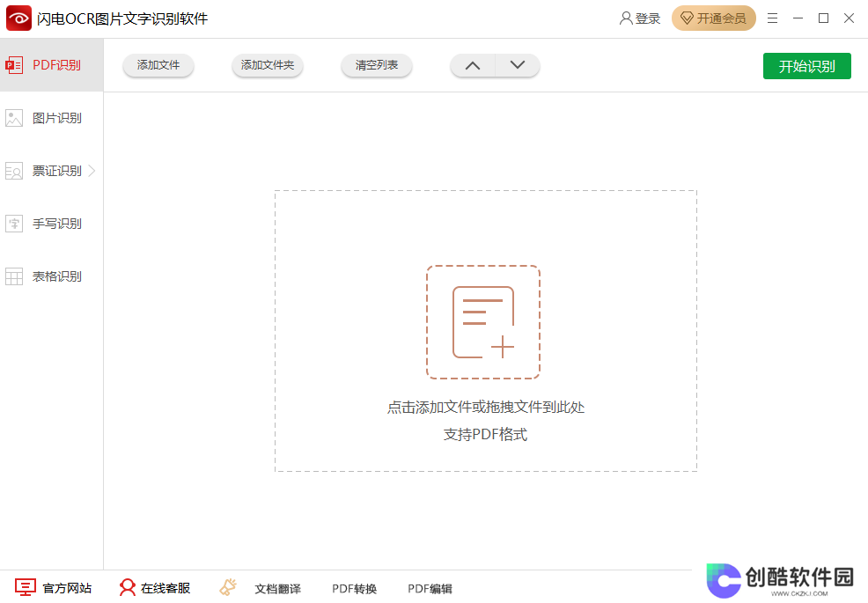Minimize the window

click(x=798, y=18)
